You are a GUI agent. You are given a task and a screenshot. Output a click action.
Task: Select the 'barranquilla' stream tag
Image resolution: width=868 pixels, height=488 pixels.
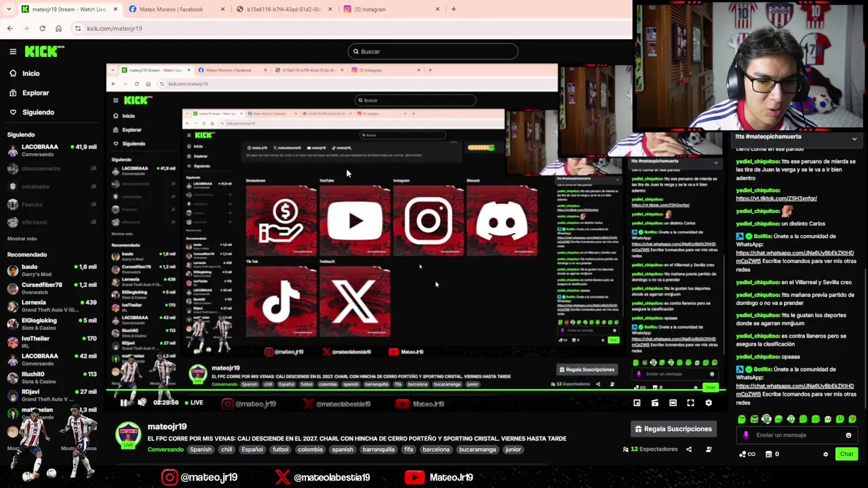[x=378, y=449]
